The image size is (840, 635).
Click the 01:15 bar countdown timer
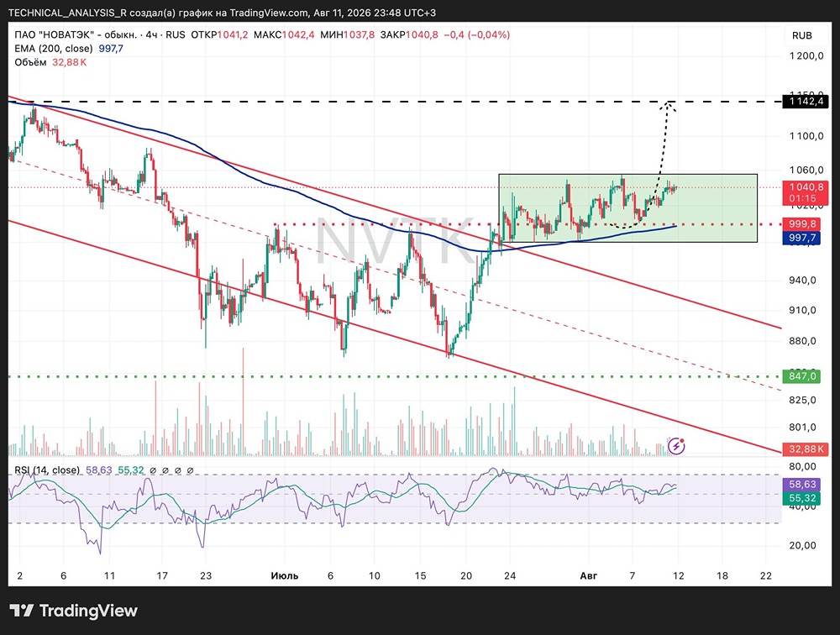click(x=802, y=199)
